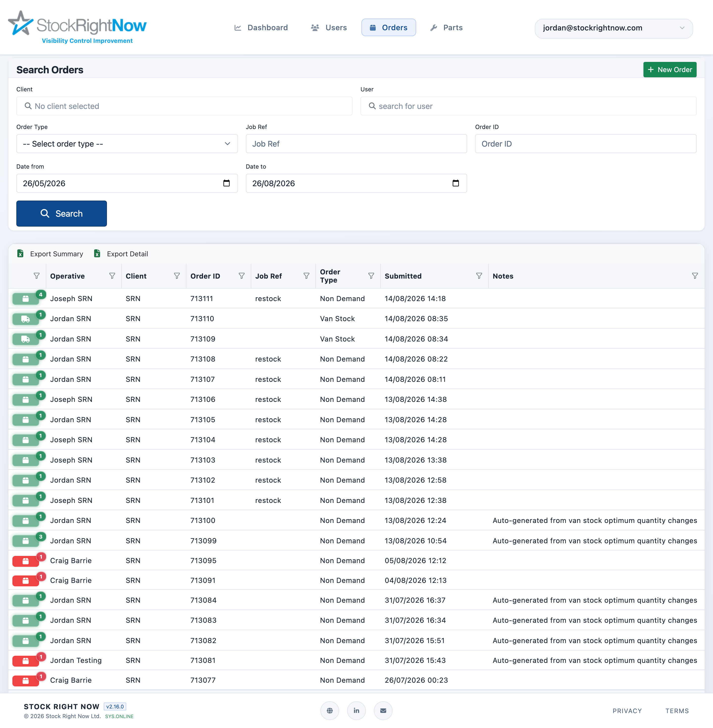Filter the Operative column
713x728 pixels.
point(112,276)
